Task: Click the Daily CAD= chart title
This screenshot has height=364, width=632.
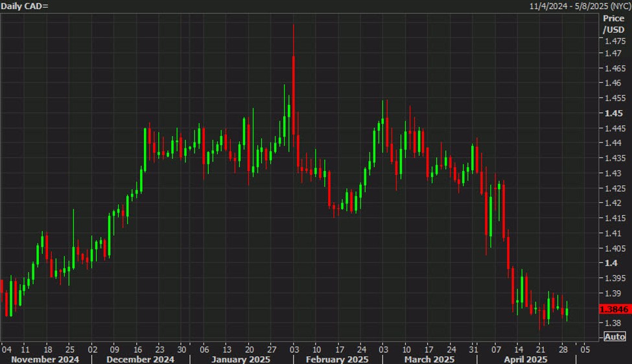Action: pyautogui.click(x=25, y=6)
